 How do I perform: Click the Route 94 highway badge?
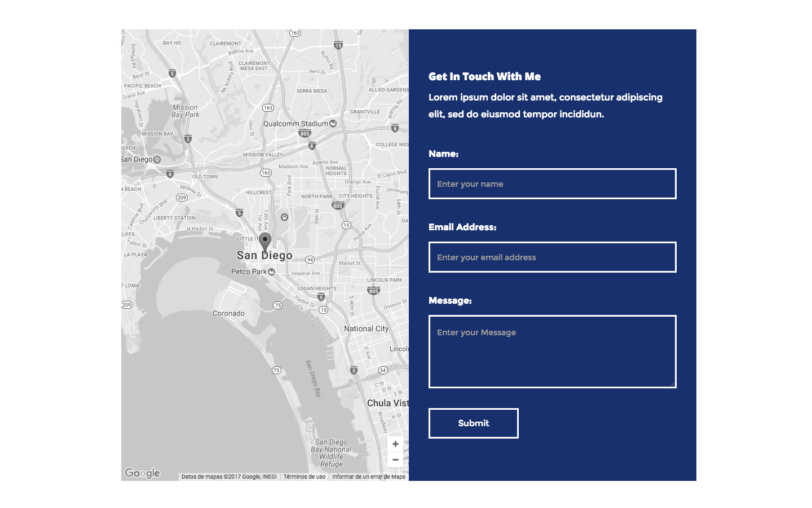coord(310,260)
